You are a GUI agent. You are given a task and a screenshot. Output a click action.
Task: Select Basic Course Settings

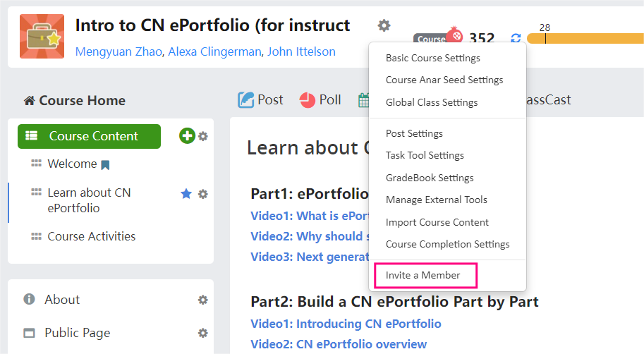tap(433, 58)
